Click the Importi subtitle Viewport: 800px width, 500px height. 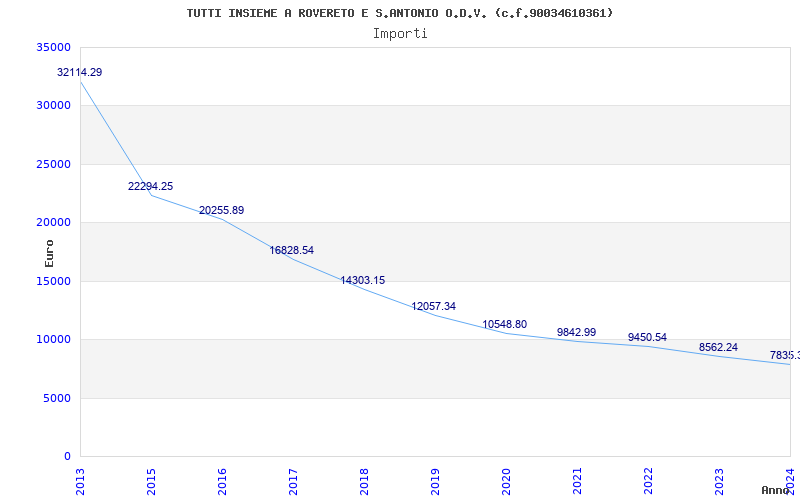(400, 34)
